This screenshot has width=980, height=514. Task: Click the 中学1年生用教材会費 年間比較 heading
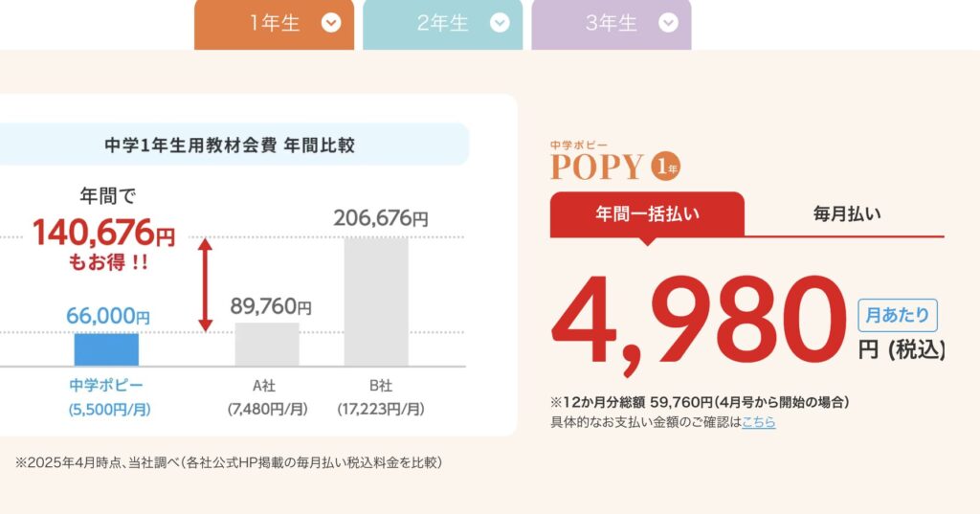pyautogui.click(x=230, y=145)
